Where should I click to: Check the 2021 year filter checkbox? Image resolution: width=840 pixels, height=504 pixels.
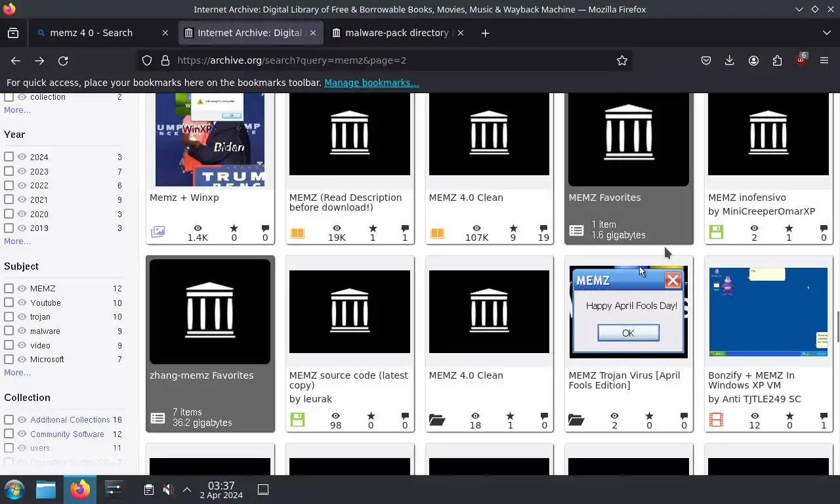(x=9, y=199)
